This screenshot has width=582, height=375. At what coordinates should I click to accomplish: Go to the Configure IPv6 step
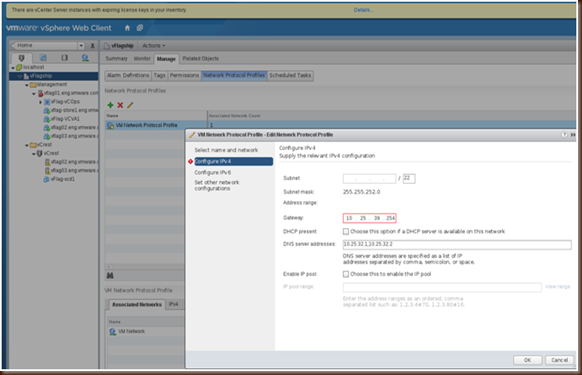(213, 173)
